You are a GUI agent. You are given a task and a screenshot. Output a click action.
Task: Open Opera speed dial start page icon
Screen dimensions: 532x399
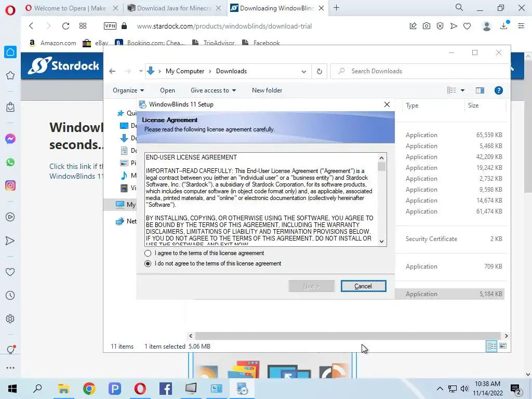pos(83,26)
